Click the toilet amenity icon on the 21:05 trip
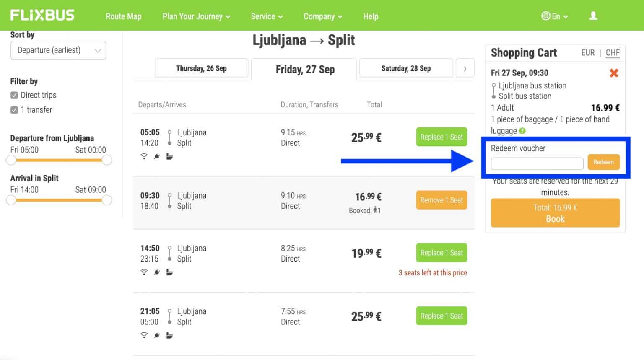 click(x=169, y=335)
